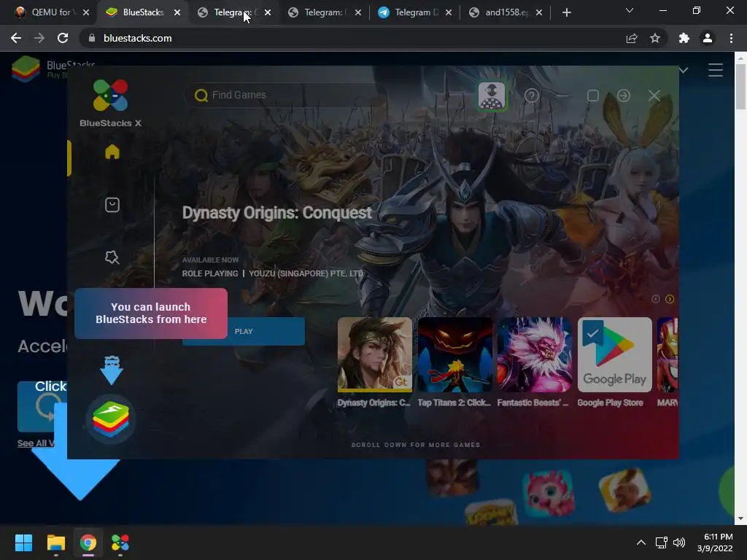
Task: Open Windows Start menu
Action: coord(23,542)
